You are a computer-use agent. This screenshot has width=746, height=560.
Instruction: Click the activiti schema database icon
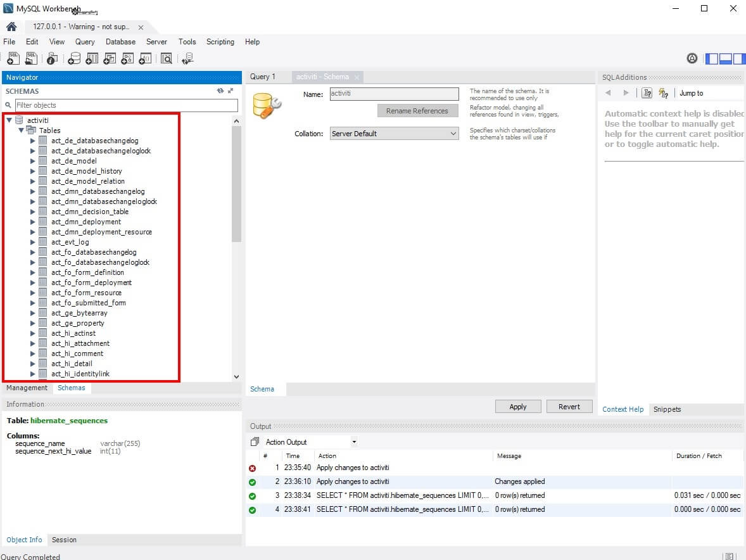point(20,120)
